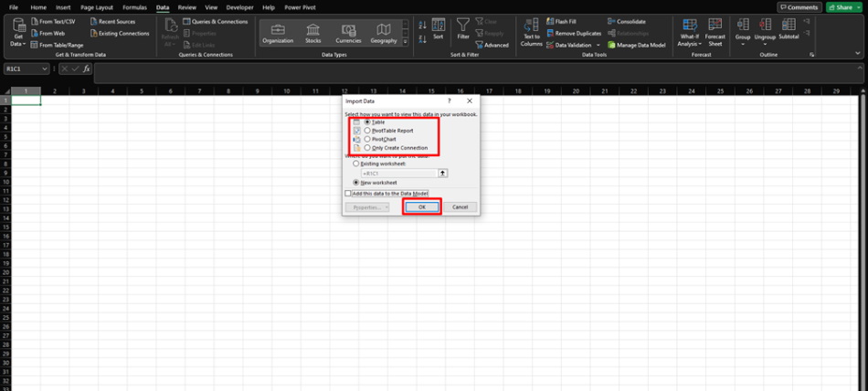The height and width of the screenshot is (391, 868).
Task: Switch to the Developer tab
Action: click(239, 7)
